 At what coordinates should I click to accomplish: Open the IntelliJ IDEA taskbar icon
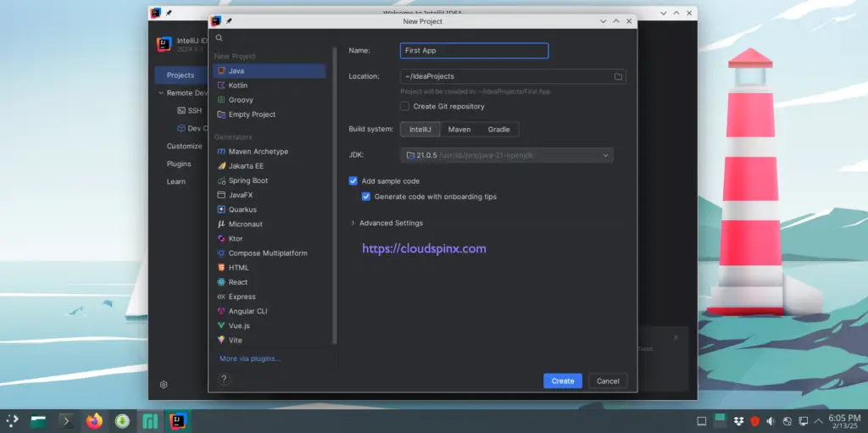(178, 421)
